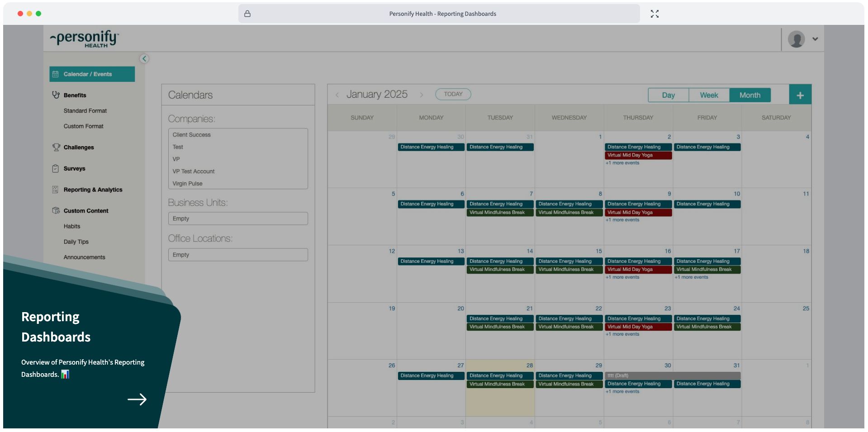Show more events on January 2
This screenshot has height=432, width=868.
622,163
